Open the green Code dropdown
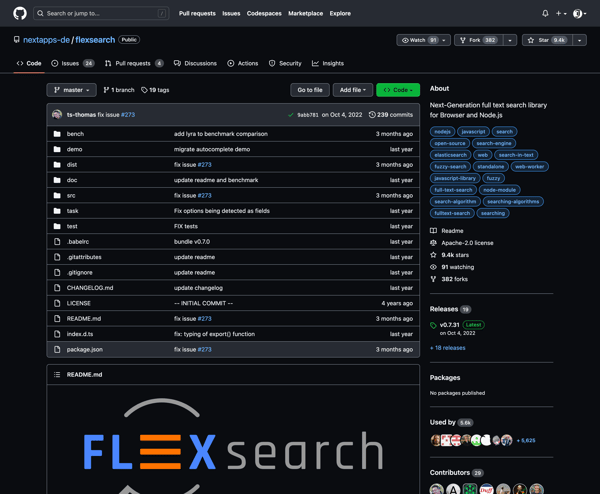The height and width of the screenshot is (494, 600). pyautogui.click(x=398, y=90)
